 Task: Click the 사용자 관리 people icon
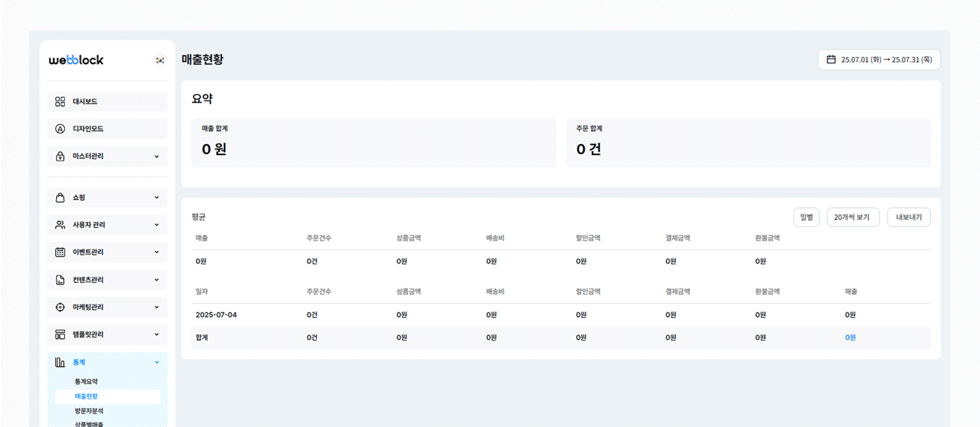click(60, 225)
